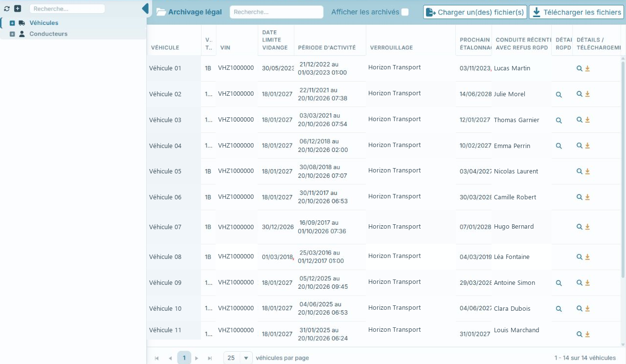Image resolution: width=626 pixels, height=364 pixels.
Task: View details magnifier for Véhicule 06
Action: point(580,197)
